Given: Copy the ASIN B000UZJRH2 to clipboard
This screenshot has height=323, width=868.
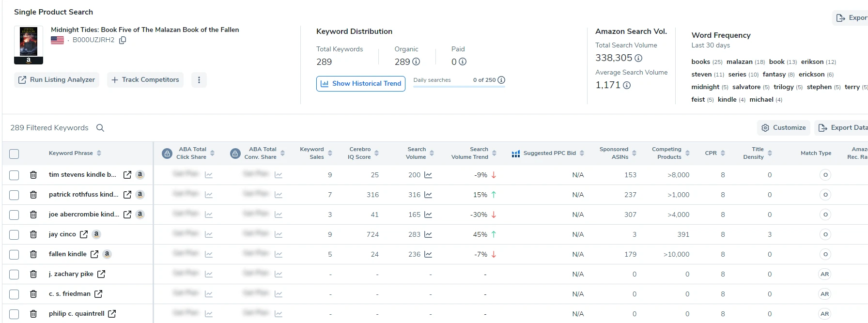Looking at the screenshot, I should [123, 40].
